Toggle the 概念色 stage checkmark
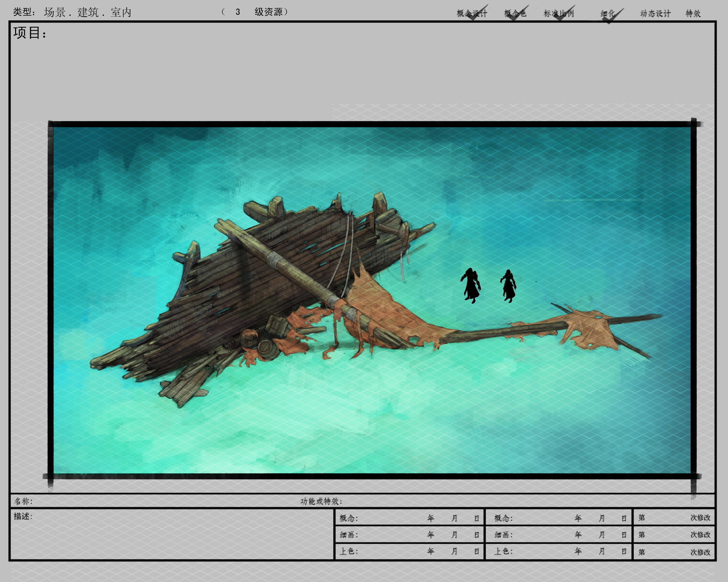This screenshot has width=728, height=582. click(515, 13)
